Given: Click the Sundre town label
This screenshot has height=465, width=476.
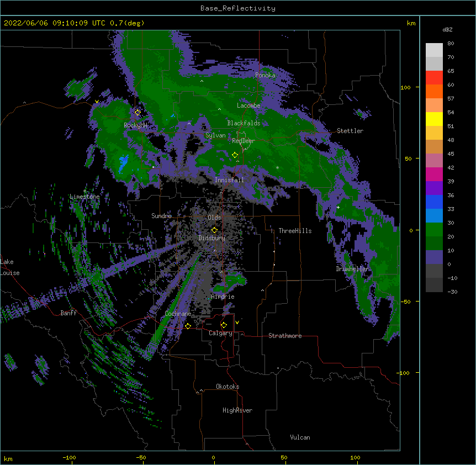Looking at the screenshot, I should tap(161, 216).
